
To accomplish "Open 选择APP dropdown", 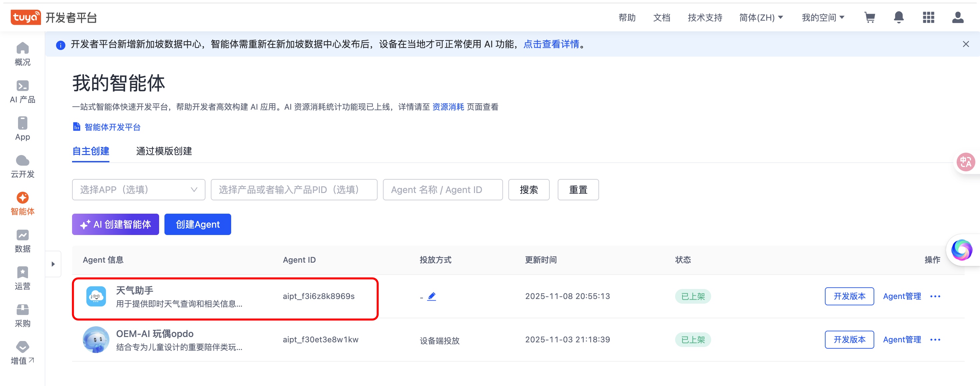I will pos(138,190).
